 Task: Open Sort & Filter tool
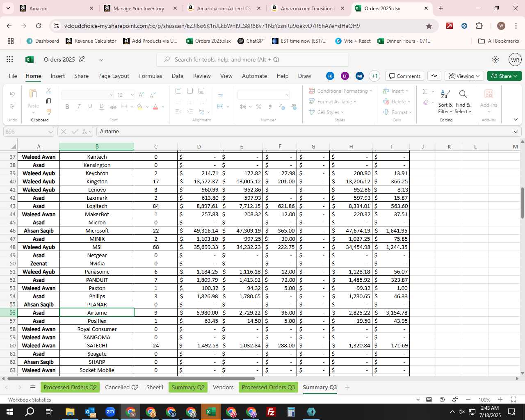pyautogui.click(x=445, y=102)
